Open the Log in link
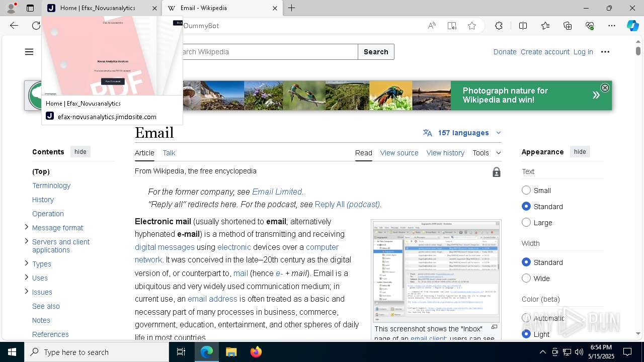Image resolution: width=644 pixels, height=362 pixels. 583,52
